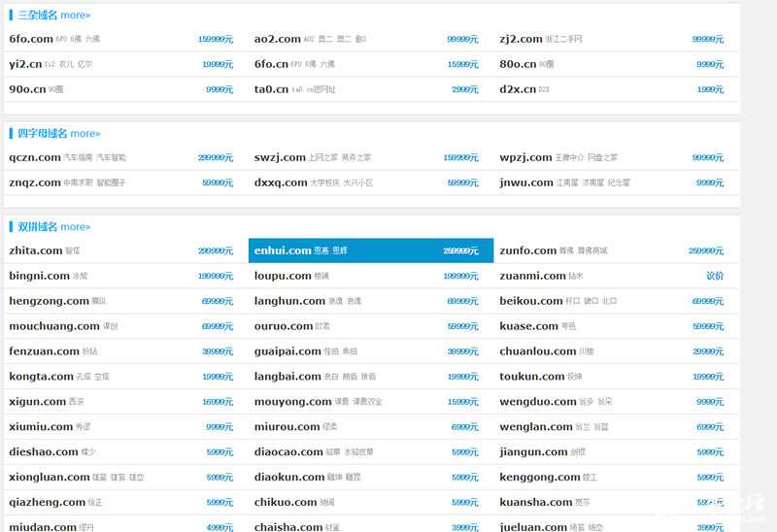Click the diaocao.com domain link

click(x=288, y=452)
